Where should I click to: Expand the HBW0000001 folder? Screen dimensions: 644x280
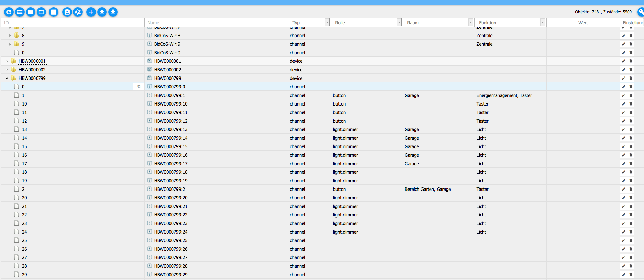7,61
